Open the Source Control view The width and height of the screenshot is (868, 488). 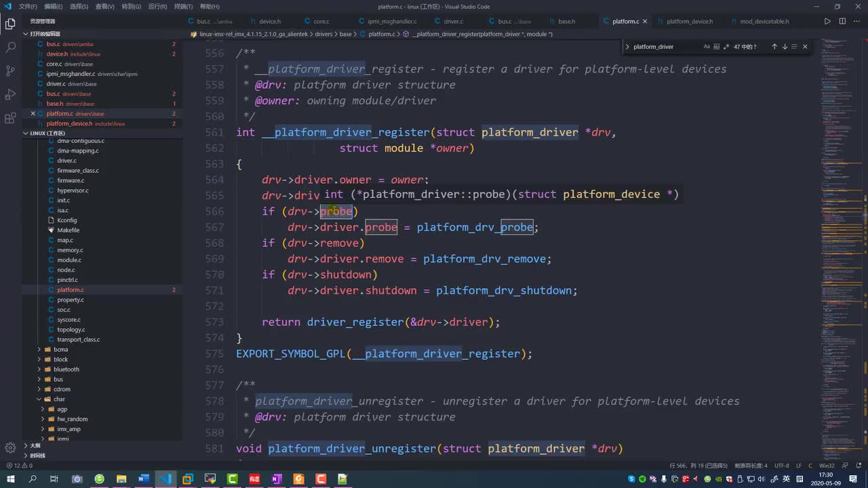click(10, 70)
